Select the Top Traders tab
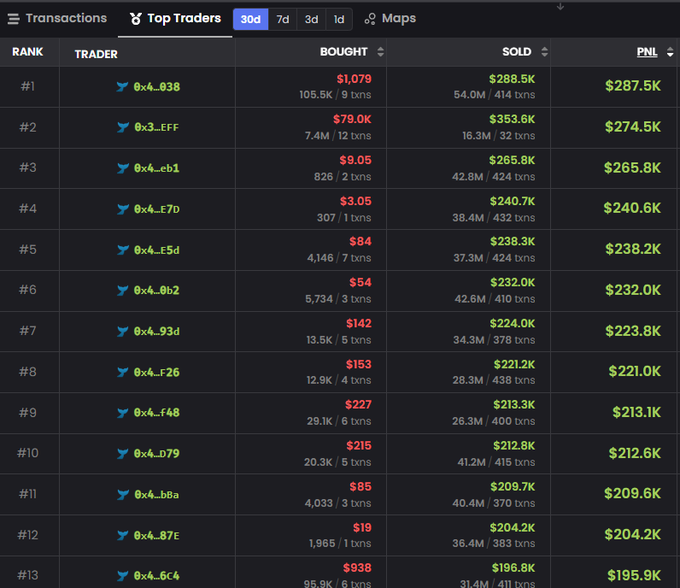680x588 pixels. (175, 19)
